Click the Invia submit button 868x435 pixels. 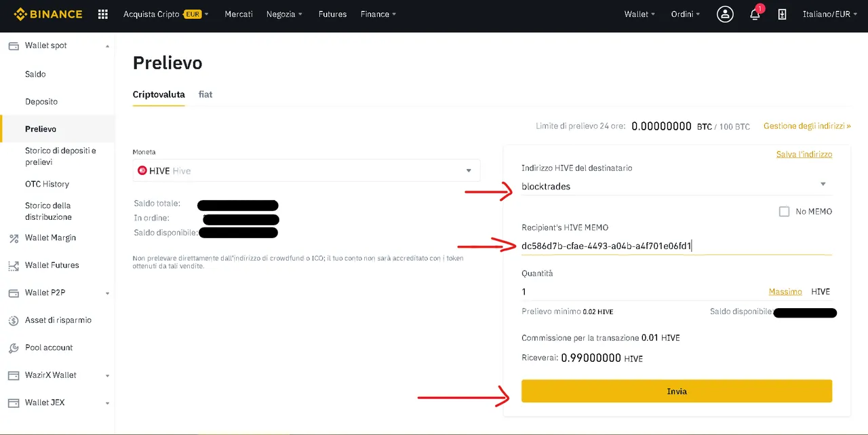point(677,391)
